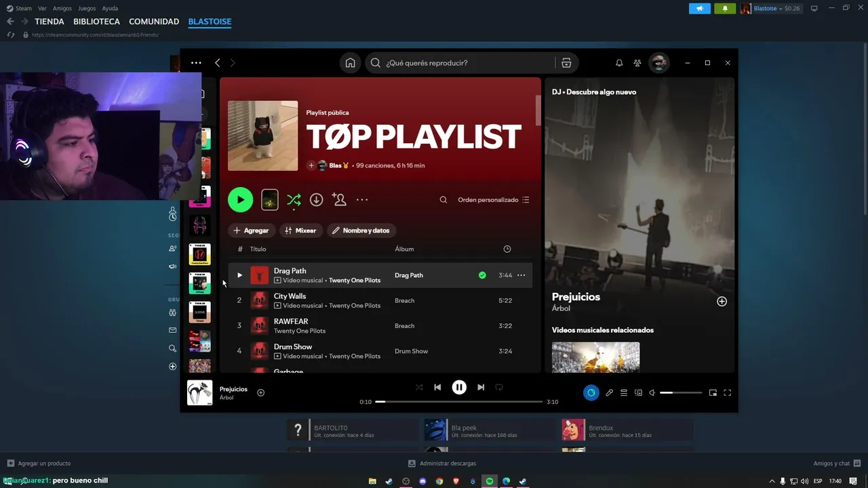
Task: Pause the current song
Action: 459,387
